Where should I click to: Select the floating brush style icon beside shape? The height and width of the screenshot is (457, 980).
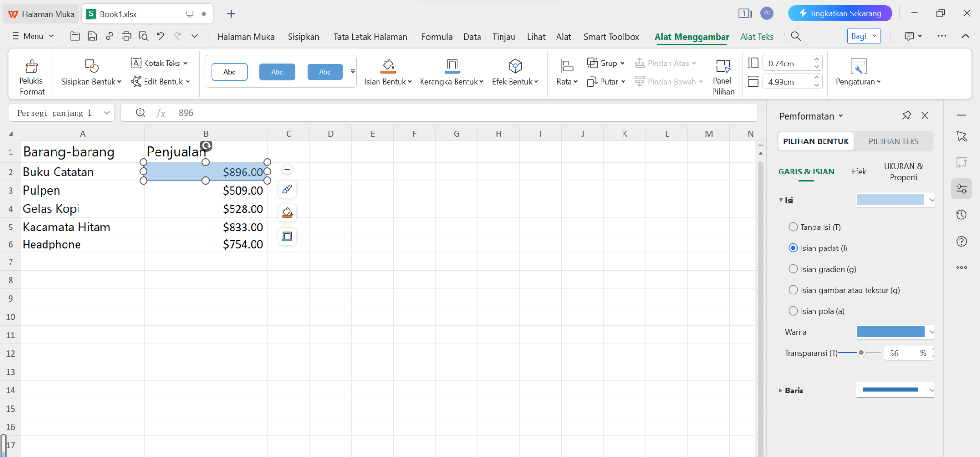287,189
